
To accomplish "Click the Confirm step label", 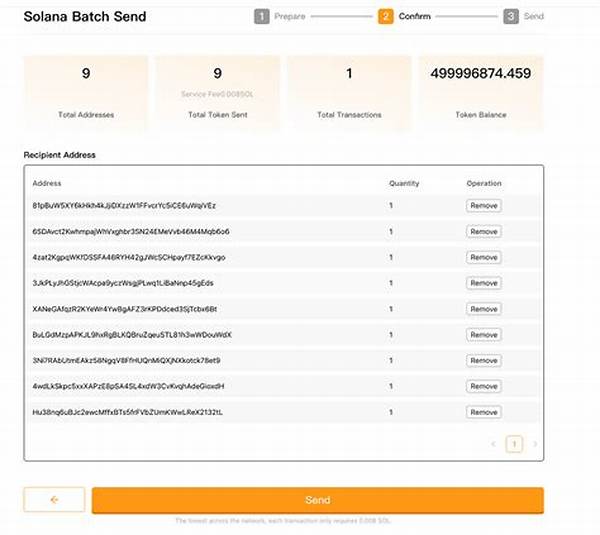I will tap(414, 16).
